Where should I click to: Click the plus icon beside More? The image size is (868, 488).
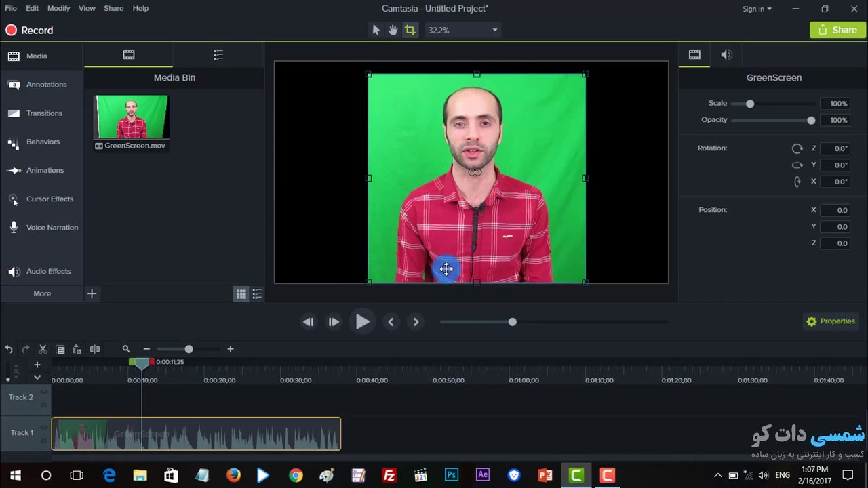92,293
